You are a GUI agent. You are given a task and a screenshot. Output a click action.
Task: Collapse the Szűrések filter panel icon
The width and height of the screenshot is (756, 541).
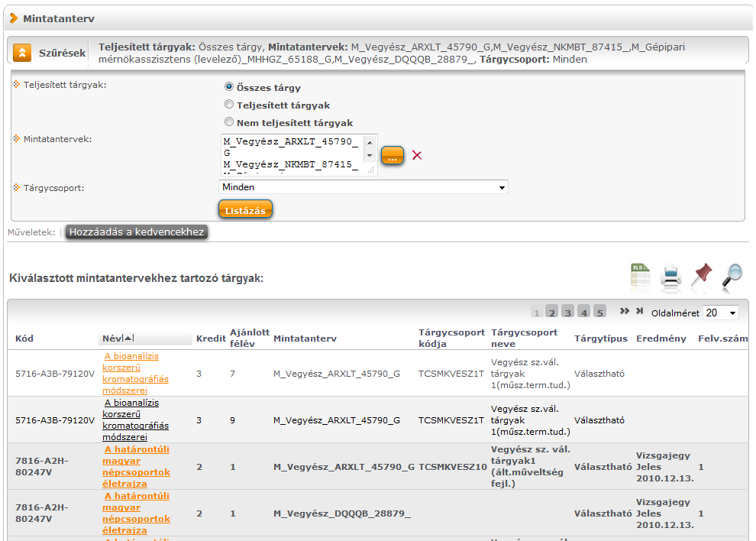tap(22, 53)
